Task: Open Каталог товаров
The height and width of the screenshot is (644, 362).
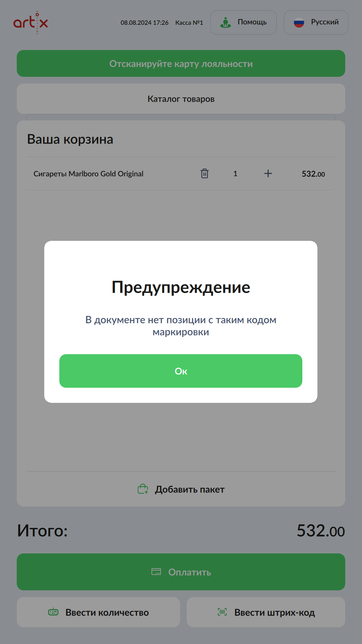Action: (181, 99)
